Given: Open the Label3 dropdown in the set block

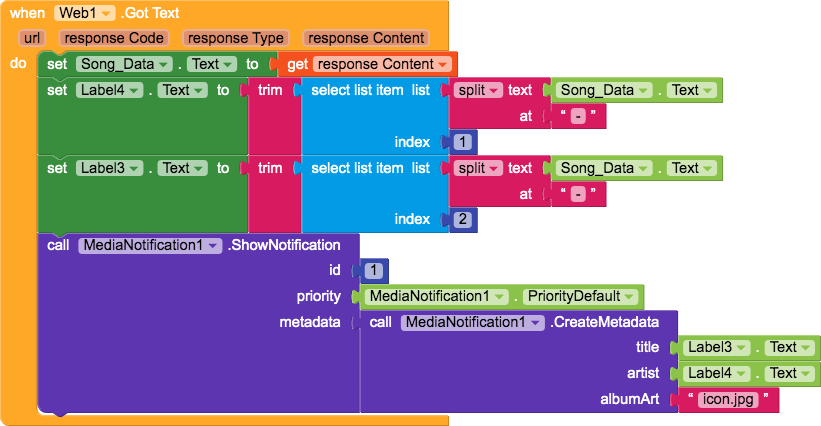Looking at the screenshot, I should (109, 168).
